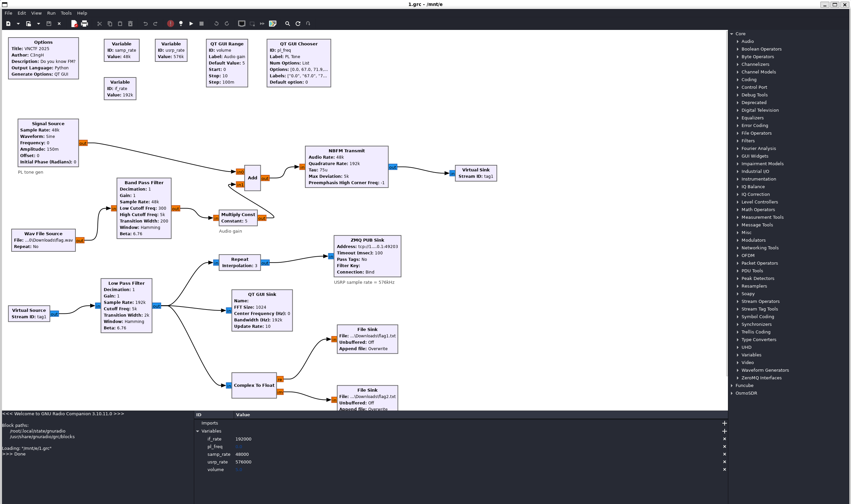Click the find blocks magnifier icon
The width and height of the screenshot is (851, 504).
[287, 23]
